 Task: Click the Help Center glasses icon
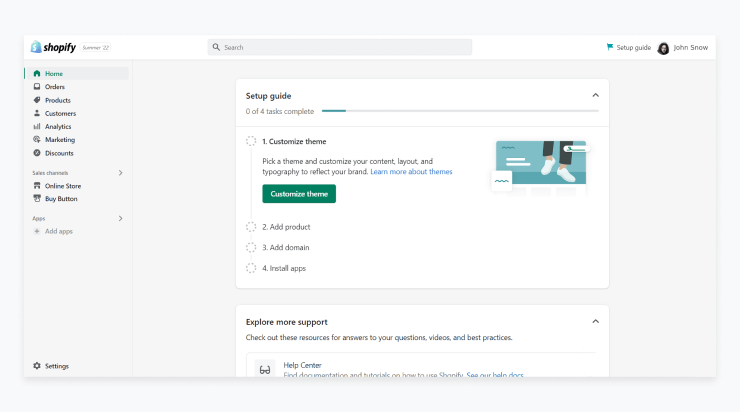[x=265, y=370]
